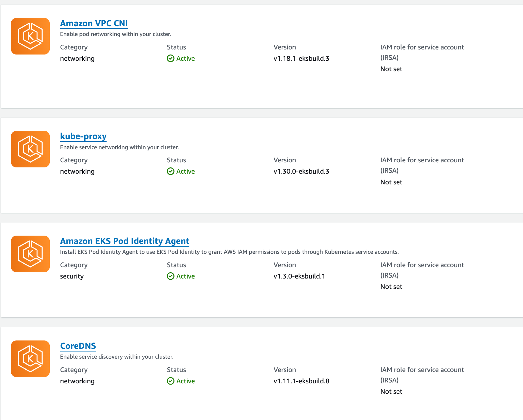Open the CoreDNS add-on link
The image size is (523, 420).
point(78,346)
